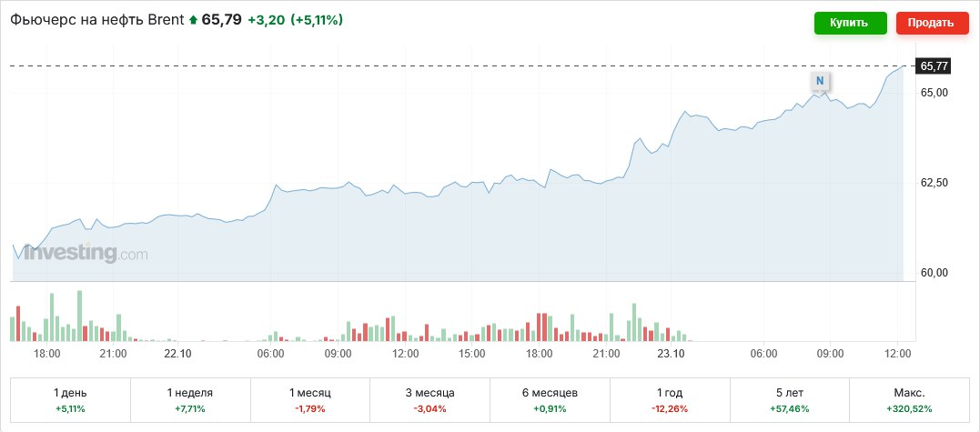Click the Investing.com watermark logo
The image size is (980, 432).
pyautogui.click(x=80, y=254)
